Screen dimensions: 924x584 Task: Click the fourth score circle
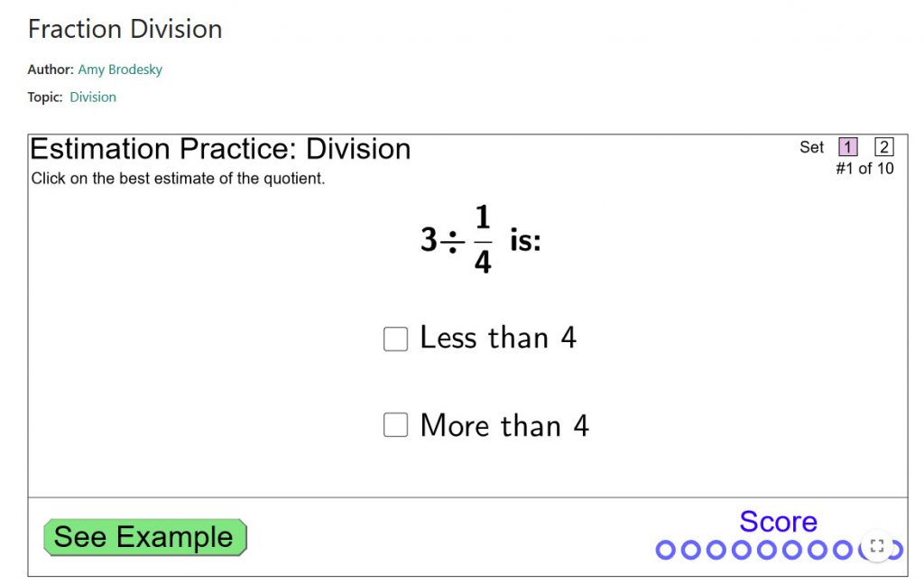point(741,550)
